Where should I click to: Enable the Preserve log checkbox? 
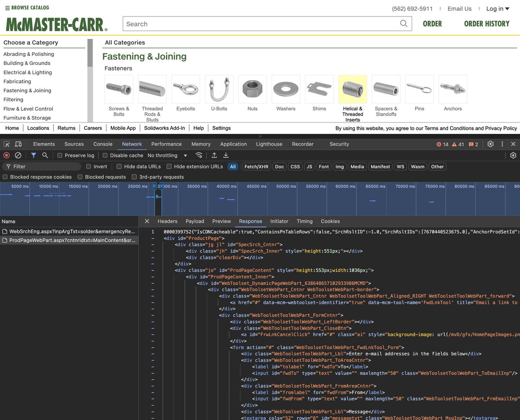60,155
